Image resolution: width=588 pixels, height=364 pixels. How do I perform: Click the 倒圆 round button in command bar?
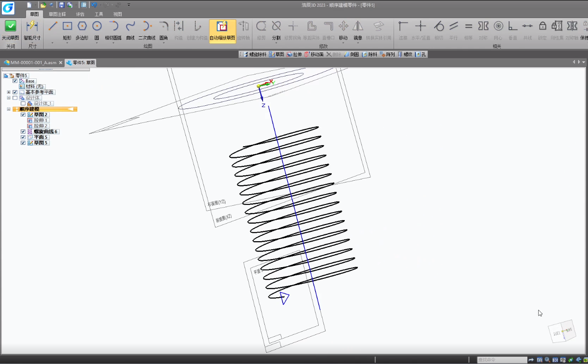pyautogui.click(x=351, y=54)
